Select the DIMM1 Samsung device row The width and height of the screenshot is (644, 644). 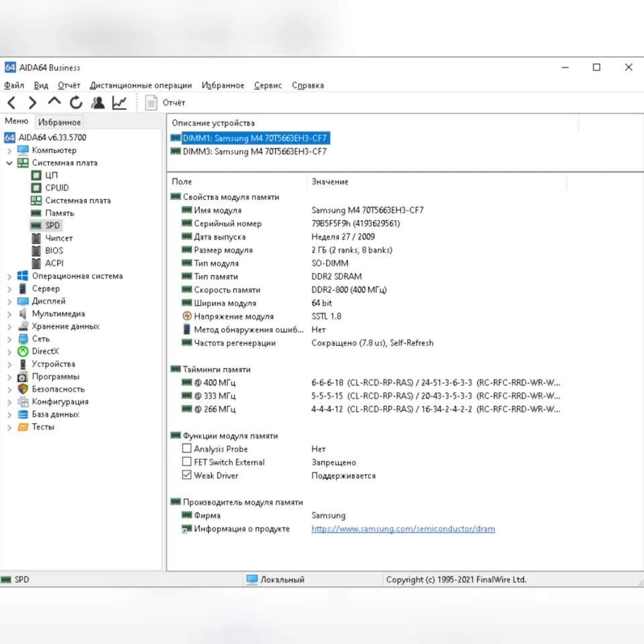(255, 138)
